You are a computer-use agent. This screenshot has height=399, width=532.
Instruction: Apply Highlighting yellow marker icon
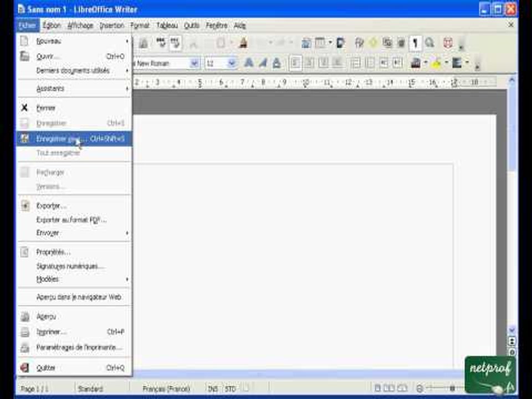pyautogui.click(x=437, y=63)
